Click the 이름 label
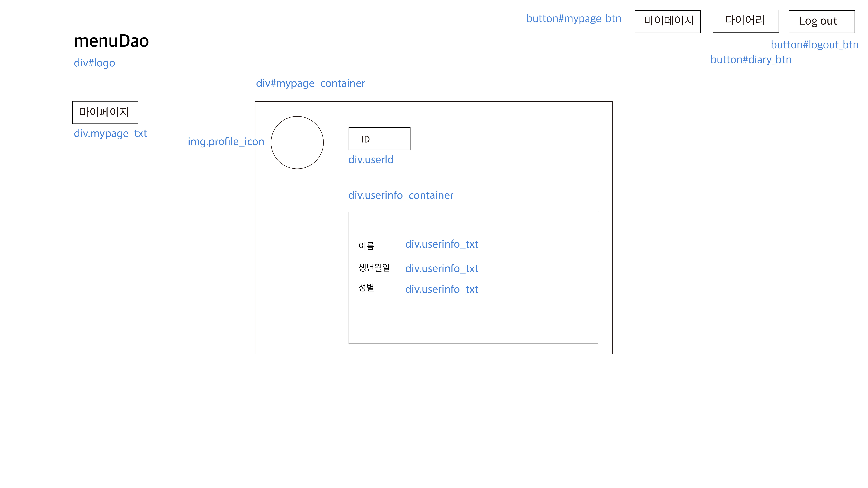Viewport: 868px width, 488px height. [x=366, y=246]
